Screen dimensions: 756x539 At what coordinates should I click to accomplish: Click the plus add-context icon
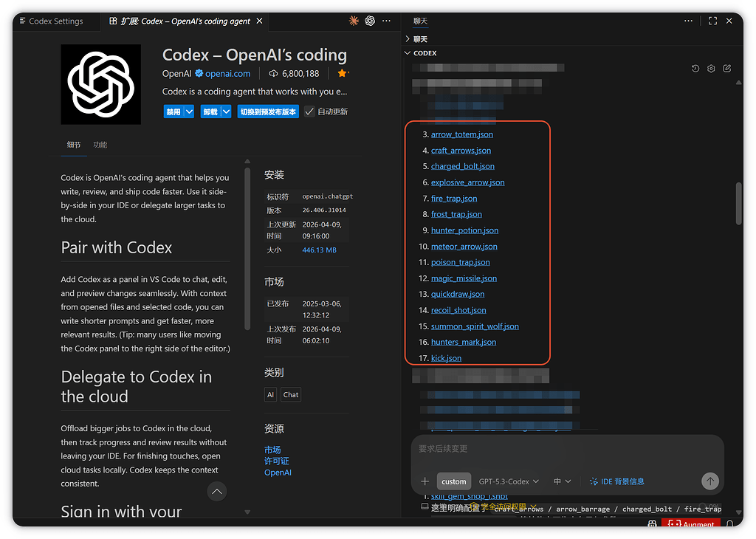tap(425, 481)
